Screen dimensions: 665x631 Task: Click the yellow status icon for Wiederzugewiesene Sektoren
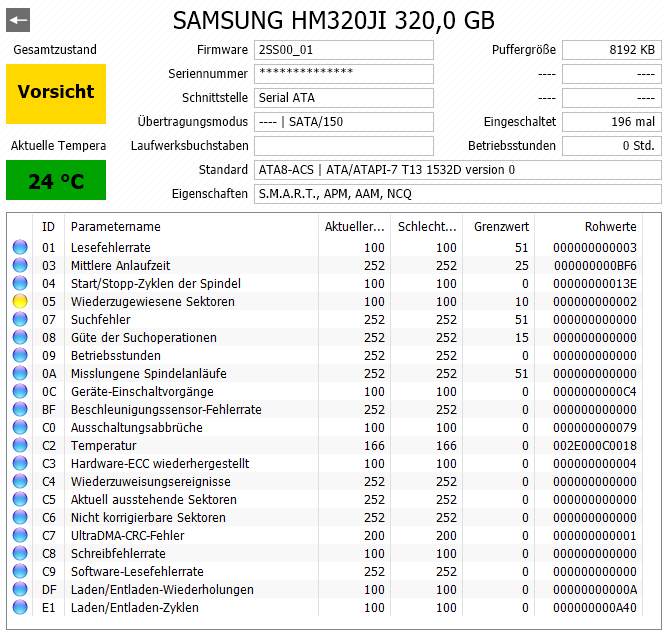[20, 301]
